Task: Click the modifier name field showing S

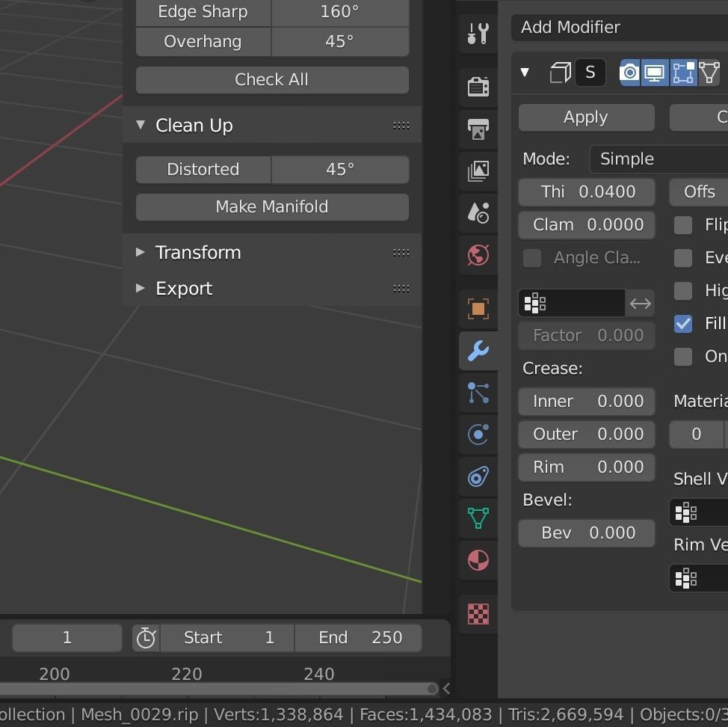Action: [590, 73]
